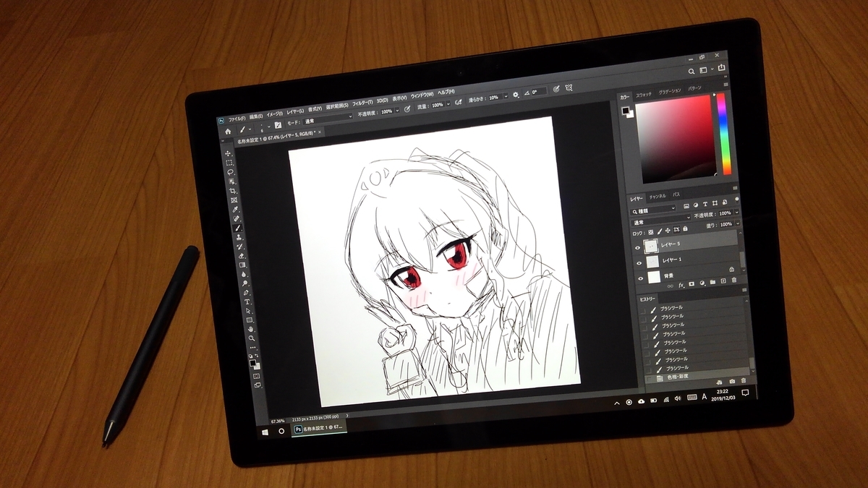The height and width of the screenshot is (488, 868).
Task: Delete history state trash icon
Action: point(744,380)
